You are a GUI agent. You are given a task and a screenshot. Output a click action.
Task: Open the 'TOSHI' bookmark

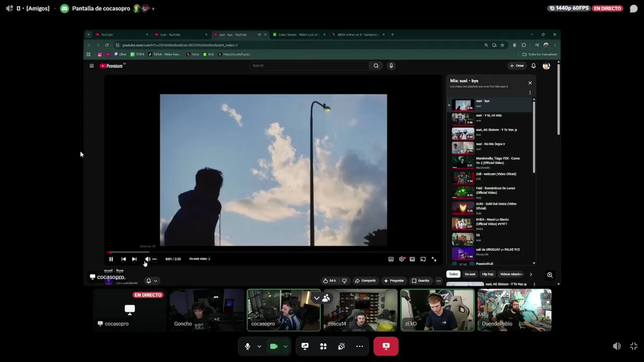coord(137,54)
